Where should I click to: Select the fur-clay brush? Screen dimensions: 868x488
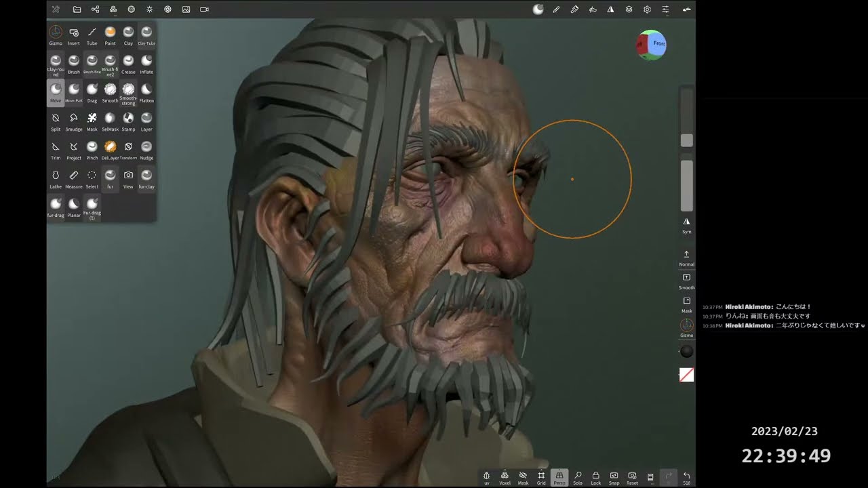(x=146, y=178)
